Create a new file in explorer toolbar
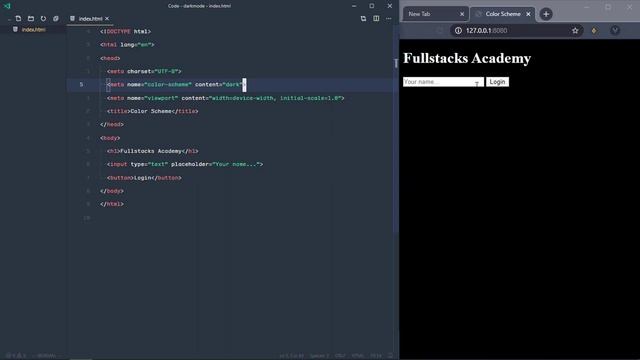640x360 pixels. coord(18,18)
